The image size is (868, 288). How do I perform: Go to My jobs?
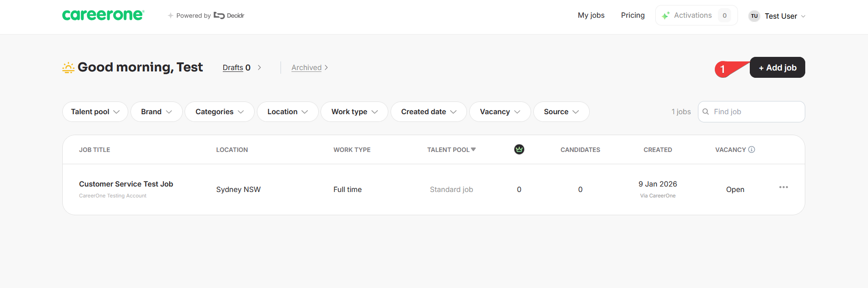coord(591,15)
